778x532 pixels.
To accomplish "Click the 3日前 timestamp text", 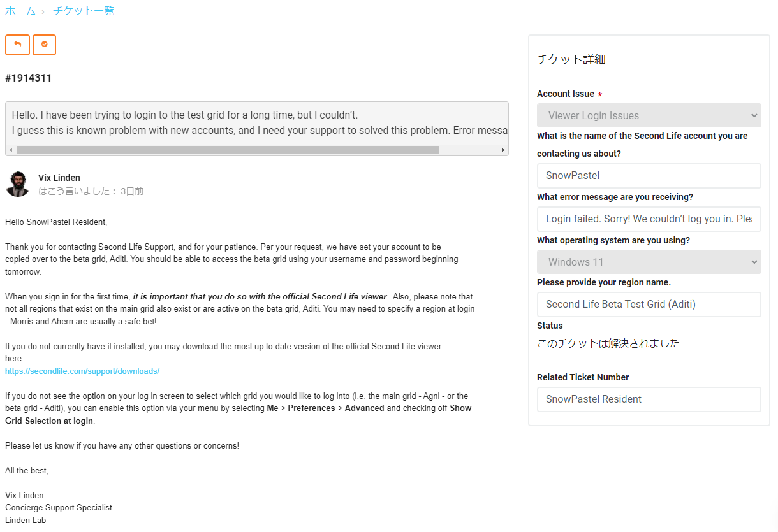I will [132, 191].
